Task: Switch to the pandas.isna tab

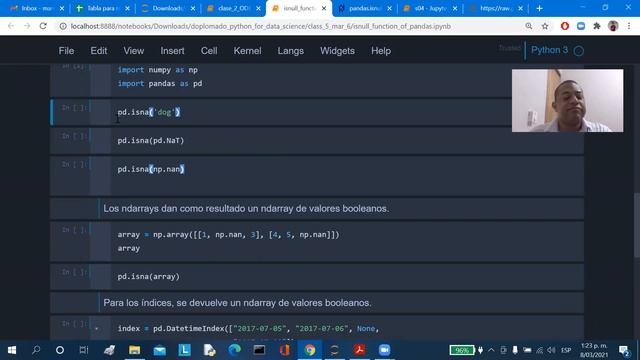Action: coord(363,8)
